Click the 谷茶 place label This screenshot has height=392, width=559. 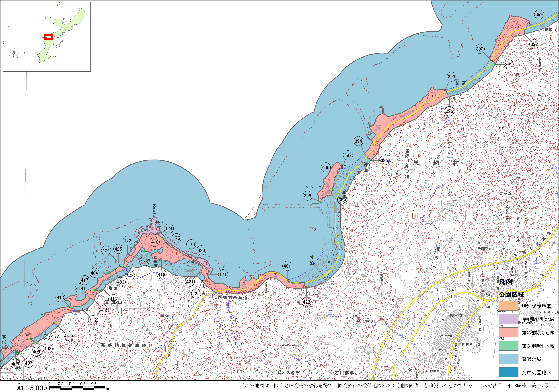point(460,83)
